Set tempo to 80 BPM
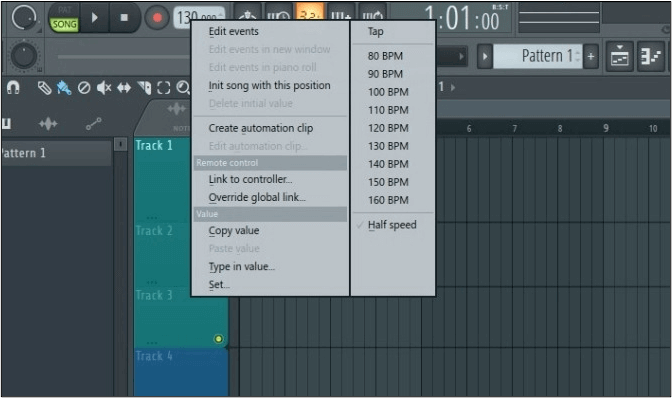 385,56
